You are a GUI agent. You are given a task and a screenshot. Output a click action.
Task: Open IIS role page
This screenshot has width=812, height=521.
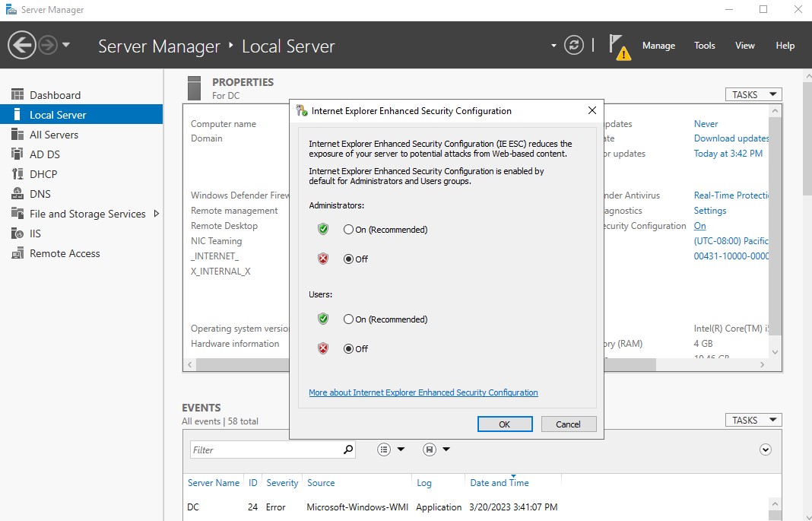(x=81, y=233)
